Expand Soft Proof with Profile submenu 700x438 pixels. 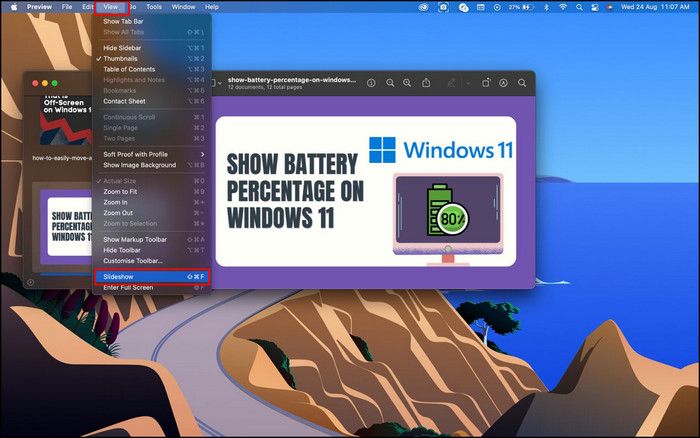(152, 154)
